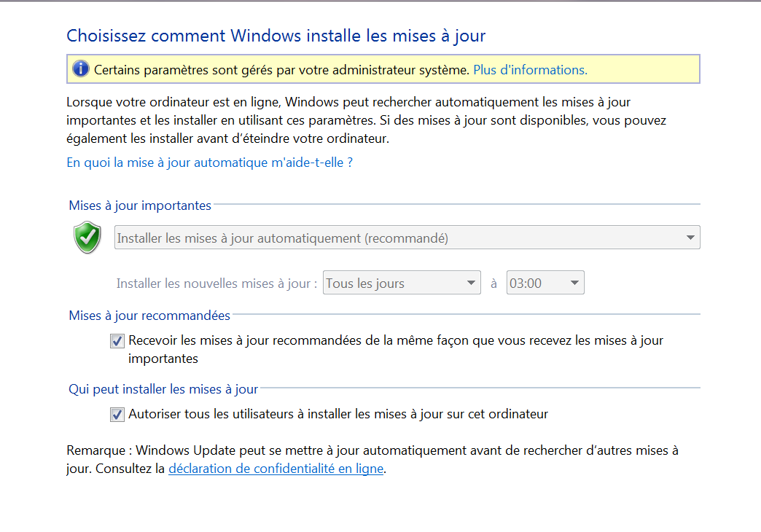Toggle the checkbox for allowing all users
Viewport: 761px width, 532px height.
click(117, 415)
